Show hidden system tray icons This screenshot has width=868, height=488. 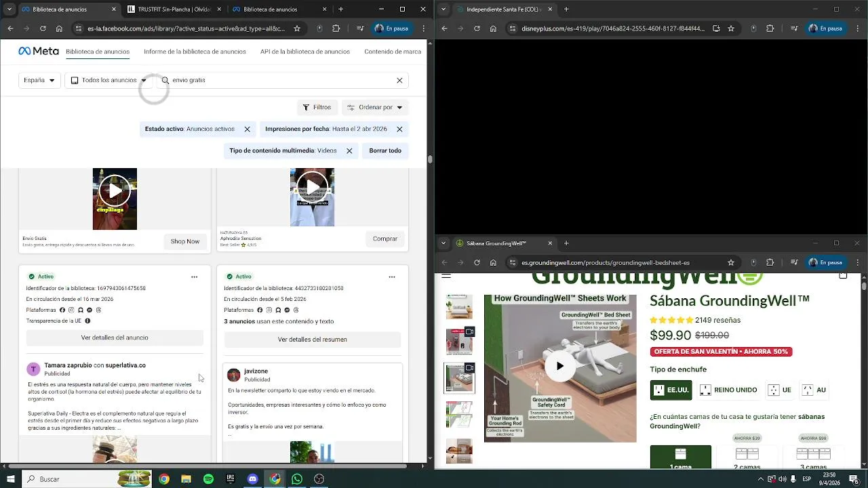760,479
